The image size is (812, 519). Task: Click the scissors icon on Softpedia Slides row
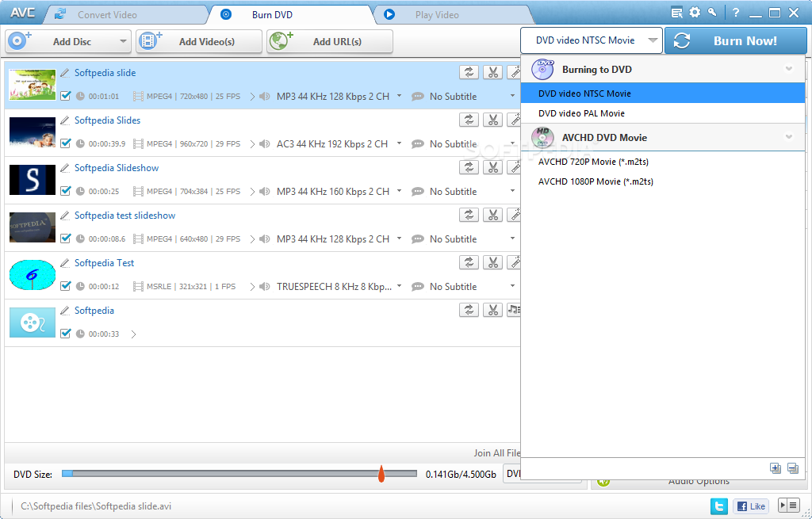pyautogui.click(x=493, y=120)
